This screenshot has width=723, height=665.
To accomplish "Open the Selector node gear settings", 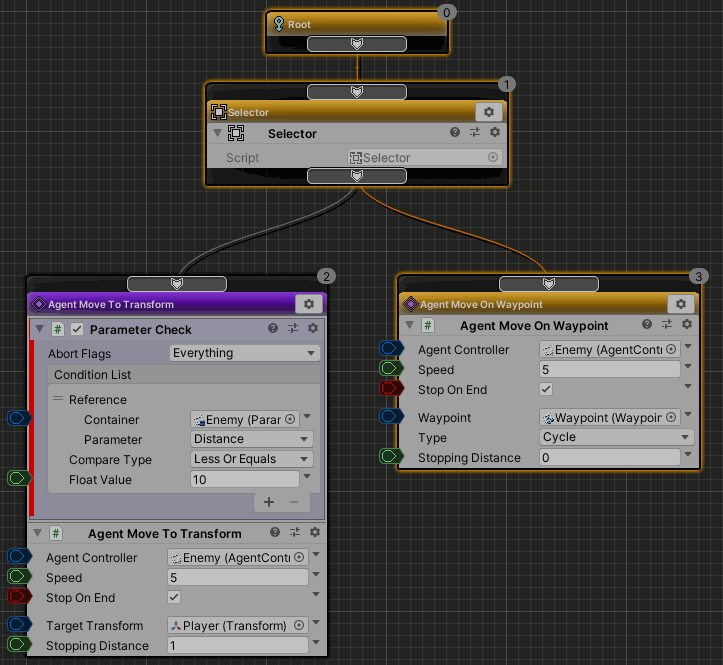I will pyautogui.click(x=489, y=112).
